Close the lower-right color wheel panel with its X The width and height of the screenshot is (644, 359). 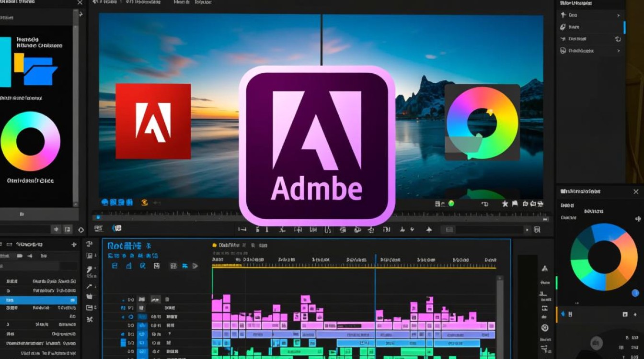636,191
